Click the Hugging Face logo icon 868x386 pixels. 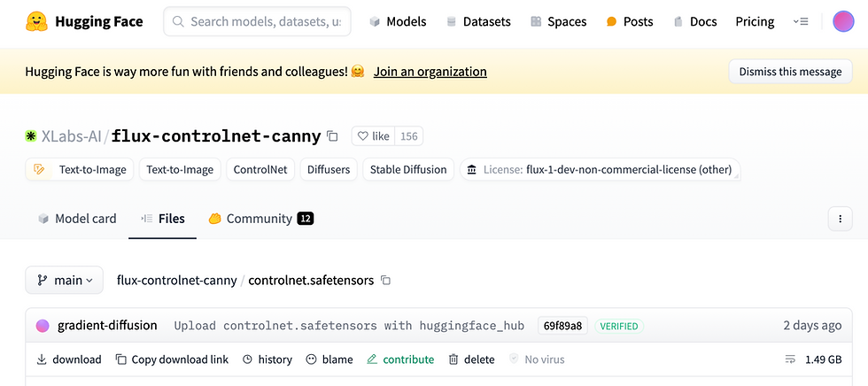(36, 21)
